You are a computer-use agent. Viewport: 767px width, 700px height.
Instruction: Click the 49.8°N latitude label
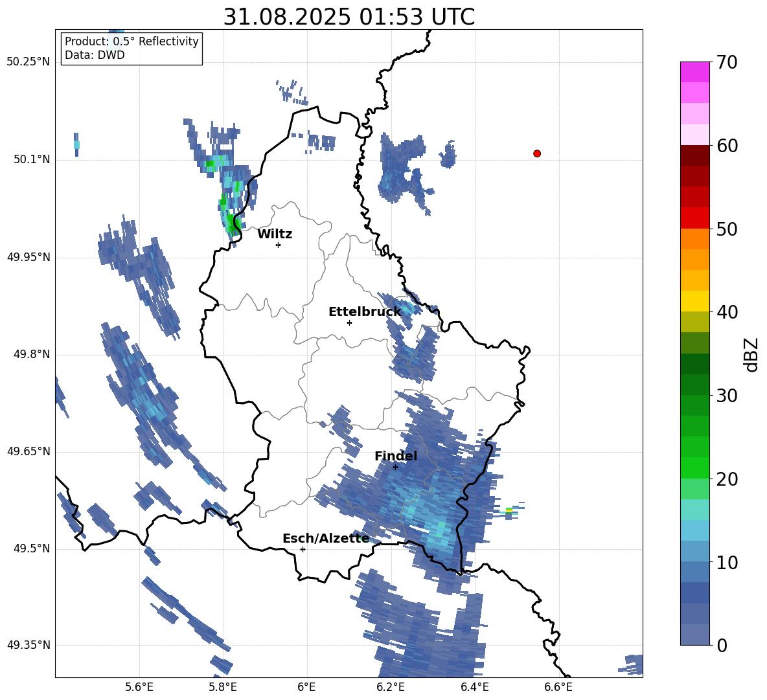click(32, 354)
